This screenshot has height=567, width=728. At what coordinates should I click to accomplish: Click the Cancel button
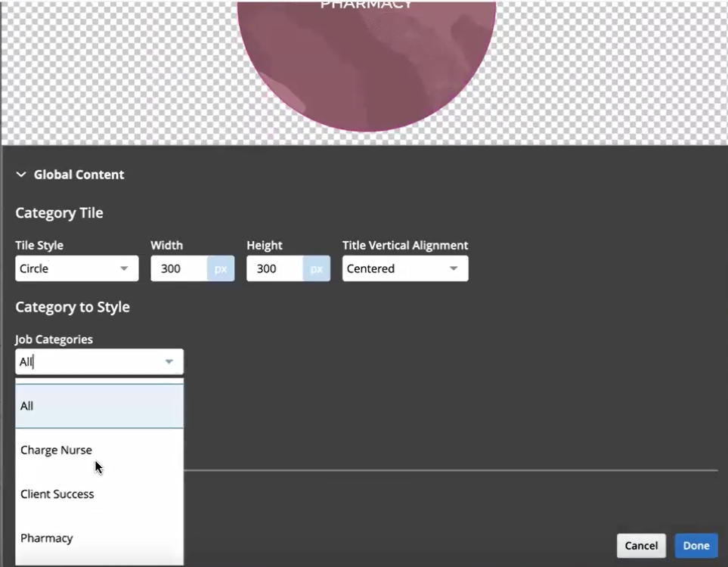pos(641,546)
